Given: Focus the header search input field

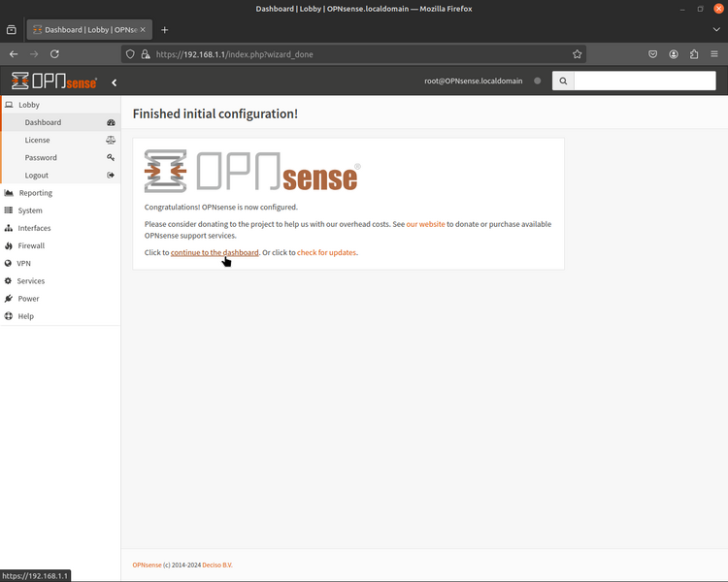Looking at the screenshot, I should (645, 81).
